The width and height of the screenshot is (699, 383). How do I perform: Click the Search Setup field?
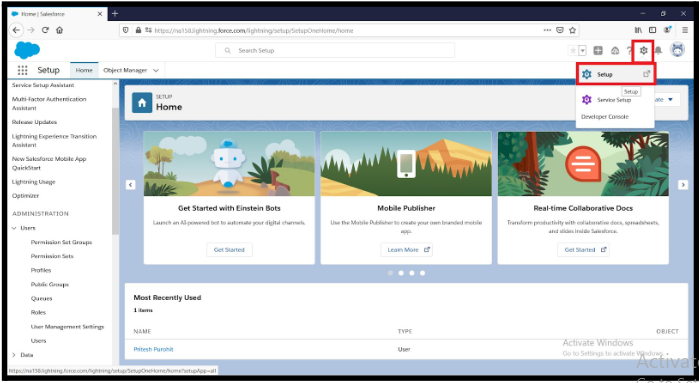335,50
